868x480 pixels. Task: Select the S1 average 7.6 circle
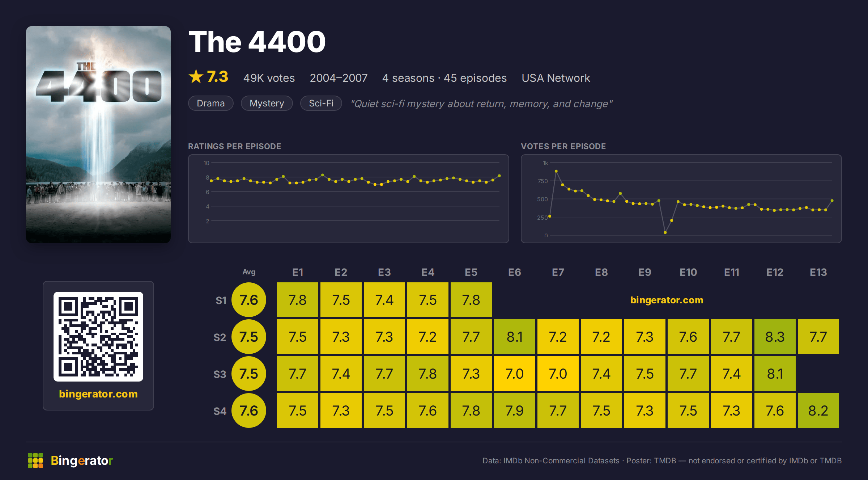(x=249, y=300)
